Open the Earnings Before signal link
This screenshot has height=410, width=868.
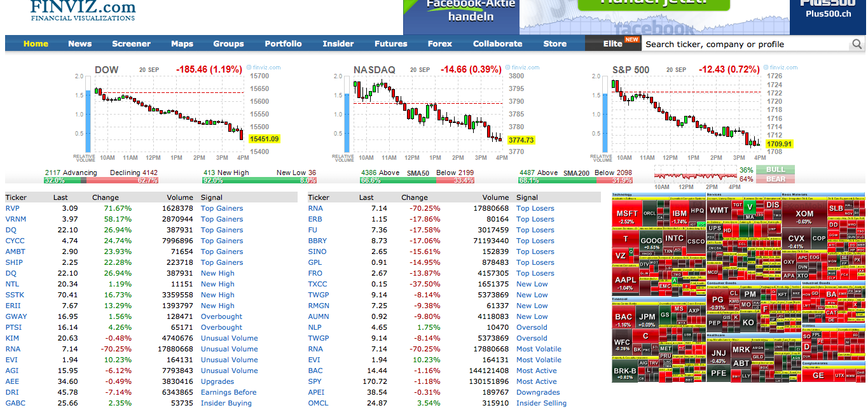click(229, 392)
